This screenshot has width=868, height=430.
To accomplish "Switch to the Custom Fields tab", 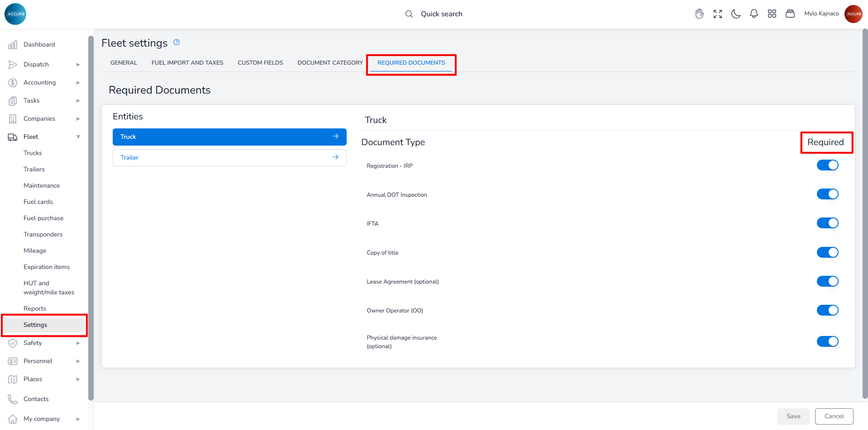I will [260, 63].
